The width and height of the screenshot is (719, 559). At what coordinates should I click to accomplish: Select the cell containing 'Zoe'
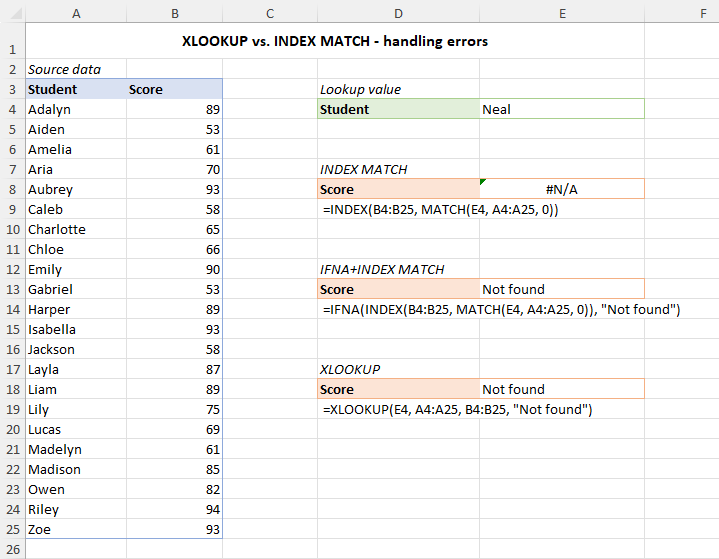click(76, 529)
